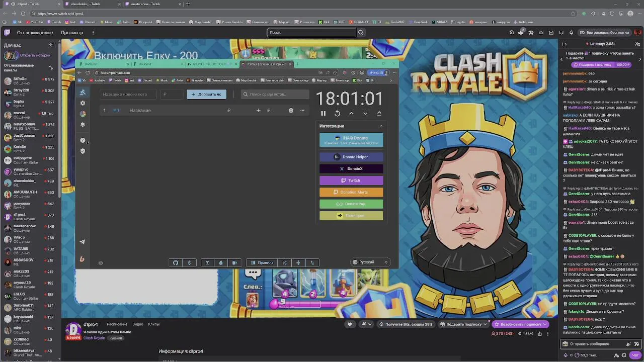The image size is (644, 362).
Task: Follow the channel with the heart button
Action: pyautogui.click(x=350, y=324)
